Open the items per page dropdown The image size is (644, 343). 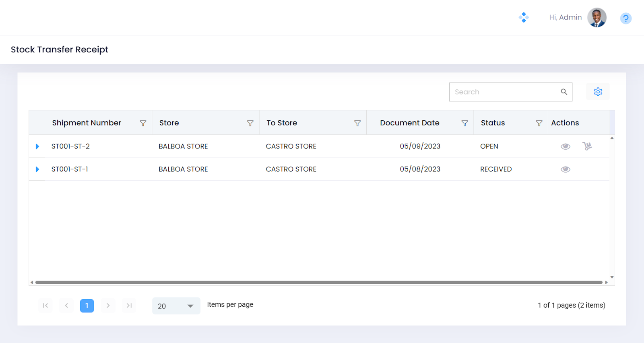point(176,306)
